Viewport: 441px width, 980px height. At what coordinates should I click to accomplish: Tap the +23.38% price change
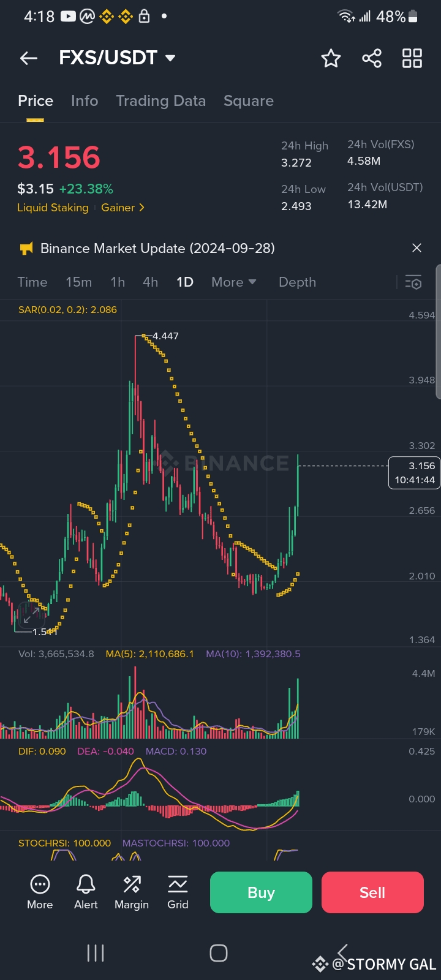click(x=86, y=189)
